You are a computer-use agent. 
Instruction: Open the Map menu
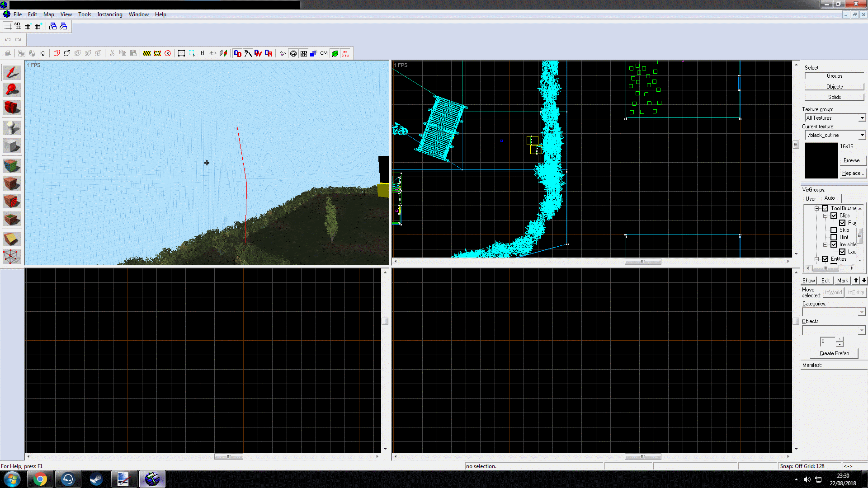point(48,14)
